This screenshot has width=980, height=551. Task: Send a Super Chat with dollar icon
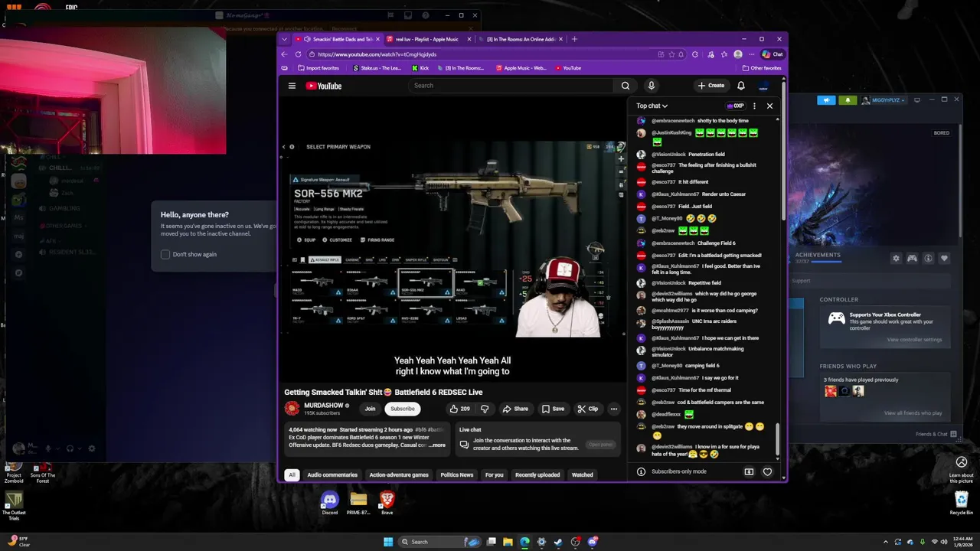coord(749,472)
